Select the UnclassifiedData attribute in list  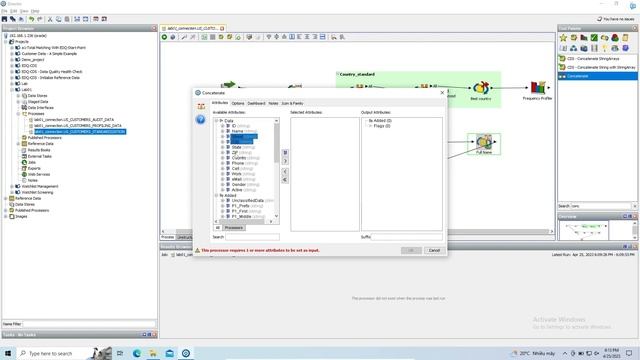click(x=247, y=201)
